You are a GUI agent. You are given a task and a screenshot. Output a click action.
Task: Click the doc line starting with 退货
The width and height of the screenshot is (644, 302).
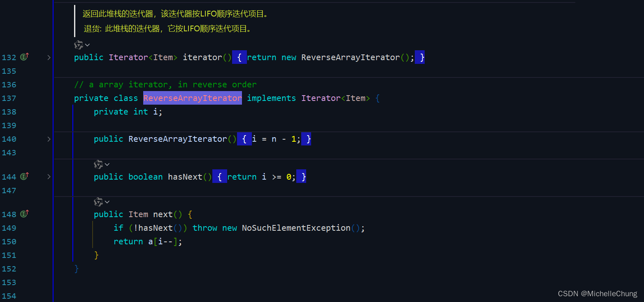[168, 29]
